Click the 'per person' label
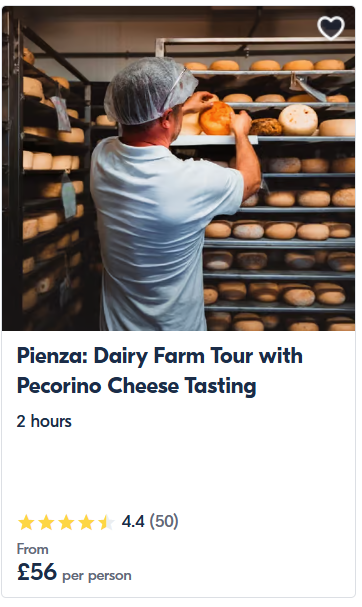362x607 pixels. click(x=97, y=575)
